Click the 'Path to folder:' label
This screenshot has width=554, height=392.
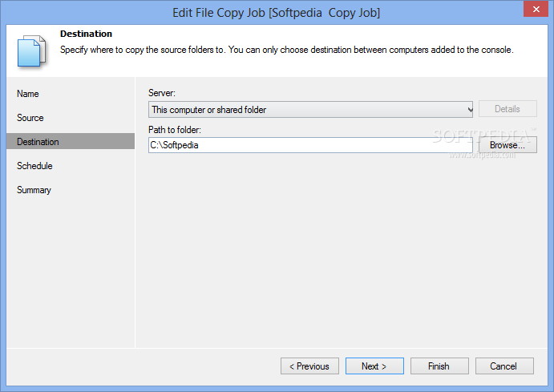tap(175, 130)
